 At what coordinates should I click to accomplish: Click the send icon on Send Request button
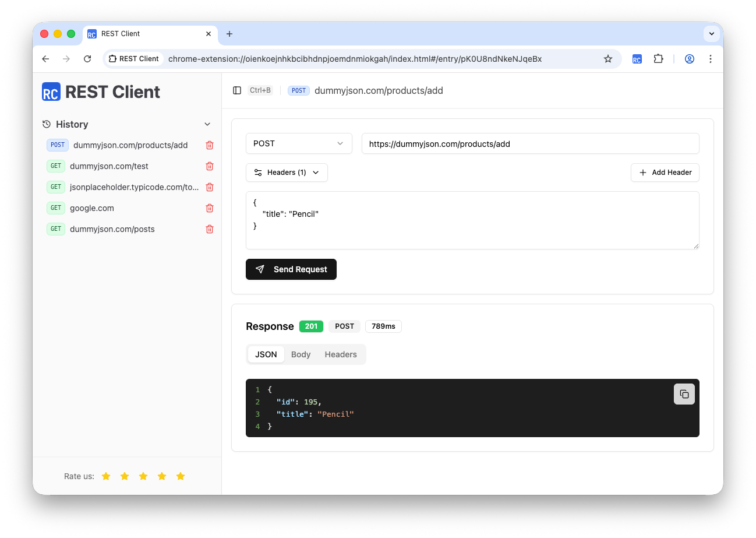260,269
